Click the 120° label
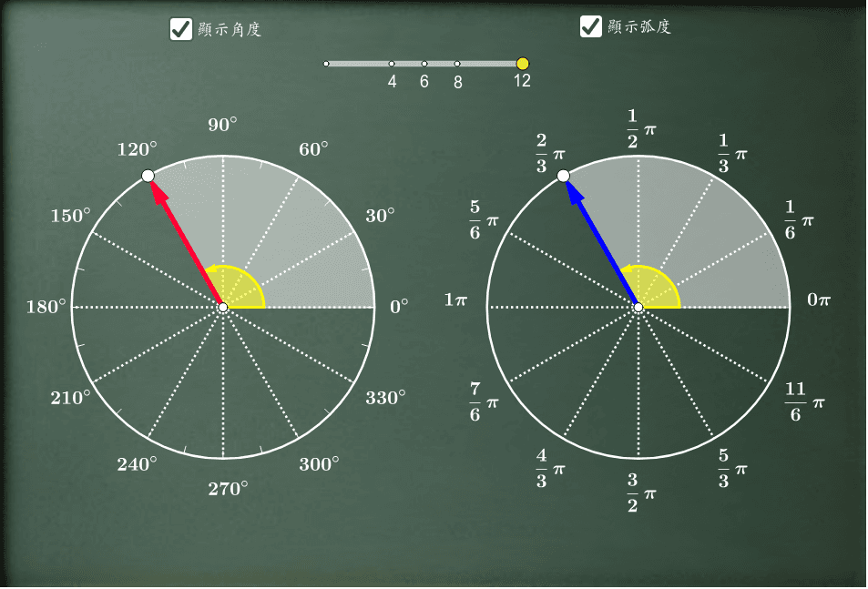Image resolution: width=868 pixels, height=589 pixels. tap(137, 148)
